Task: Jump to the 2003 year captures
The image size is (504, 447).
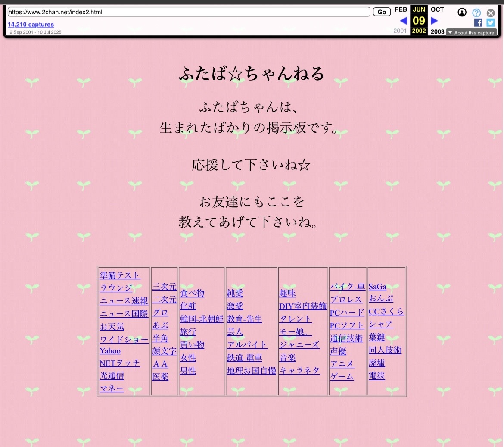Action: 438,31
